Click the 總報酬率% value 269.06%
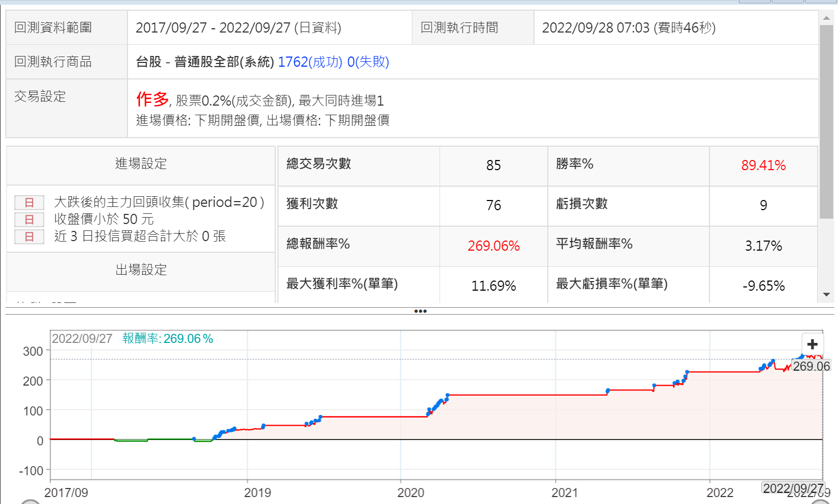The width and height of the screenshot is (838, 504). tap(493, 246)
